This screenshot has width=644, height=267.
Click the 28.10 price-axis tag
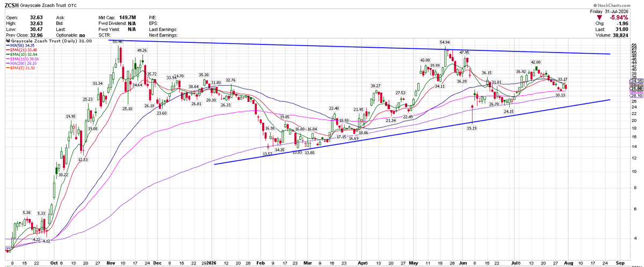(636, 95)
